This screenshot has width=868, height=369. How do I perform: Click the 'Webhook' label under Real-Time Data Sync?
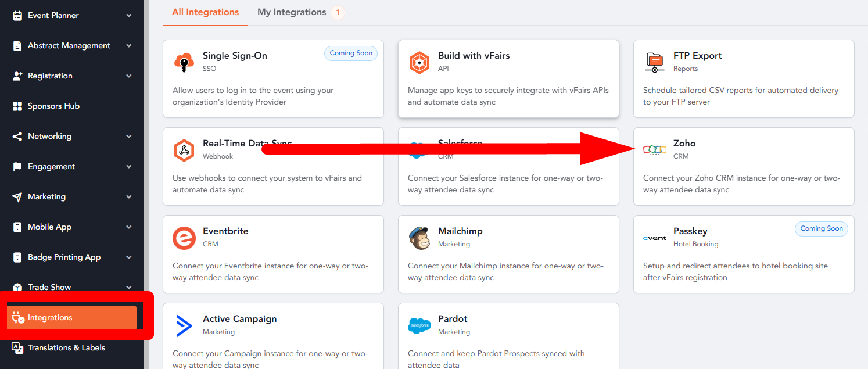coord(218,156)
